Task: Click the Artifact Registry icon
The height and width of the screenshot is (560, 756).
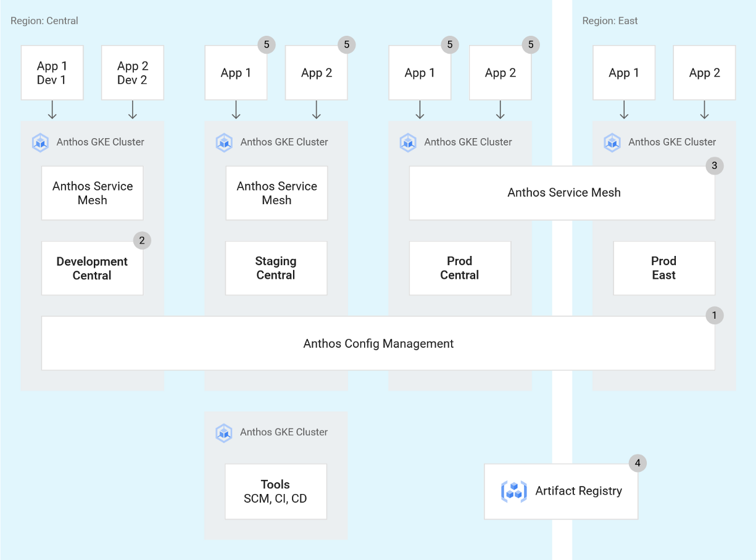Action: [x=514, y=492]
